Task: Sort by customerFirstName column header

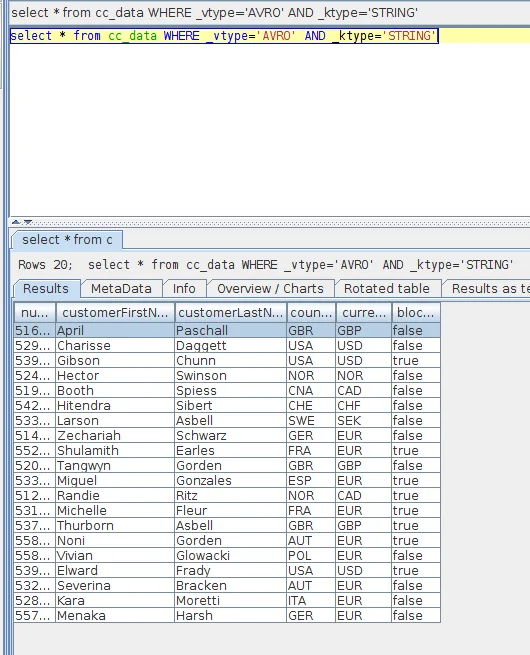Action: coord(115,312)
